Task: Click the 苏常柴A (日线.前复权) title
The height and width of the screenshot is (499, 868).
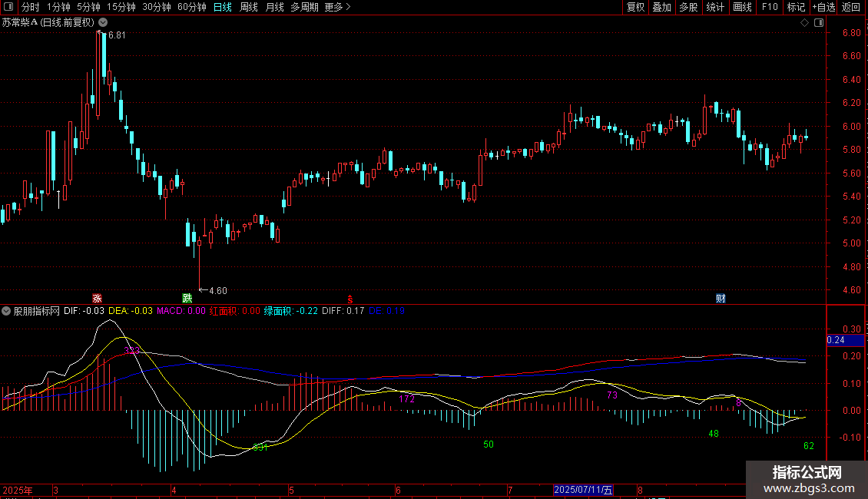Action: pyautogui.click(x=48, y=23)
